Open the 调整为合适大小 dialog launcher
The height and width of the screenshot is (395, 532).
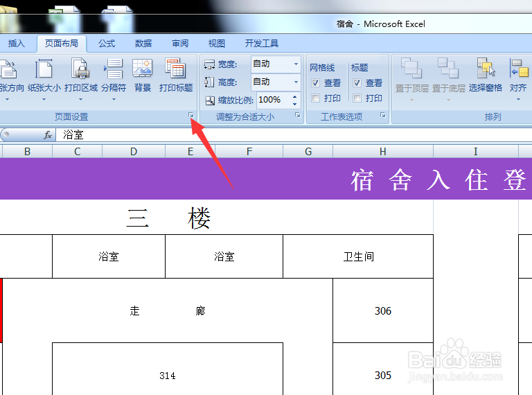(x=298, y=115)
